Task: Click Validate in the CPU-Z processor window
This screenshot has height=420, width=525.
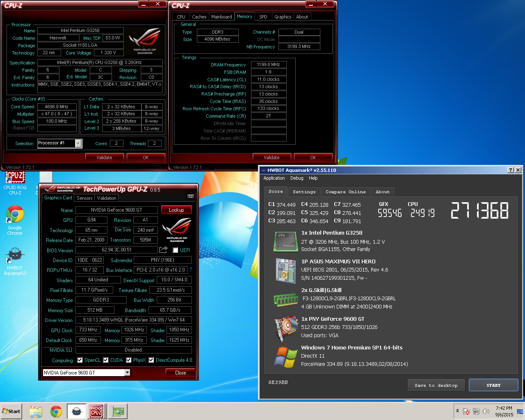Action: tap(104, 157)
